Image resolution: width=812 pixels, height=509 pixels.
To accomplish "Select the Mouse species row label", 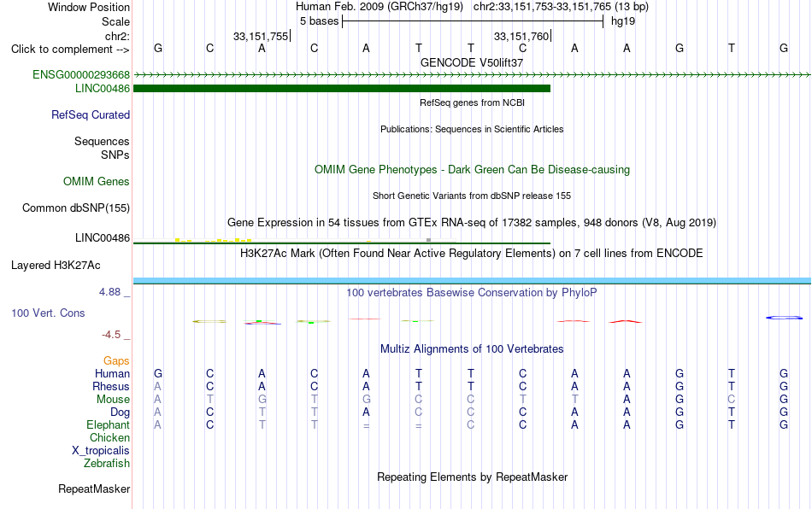I will pos(114,400).
